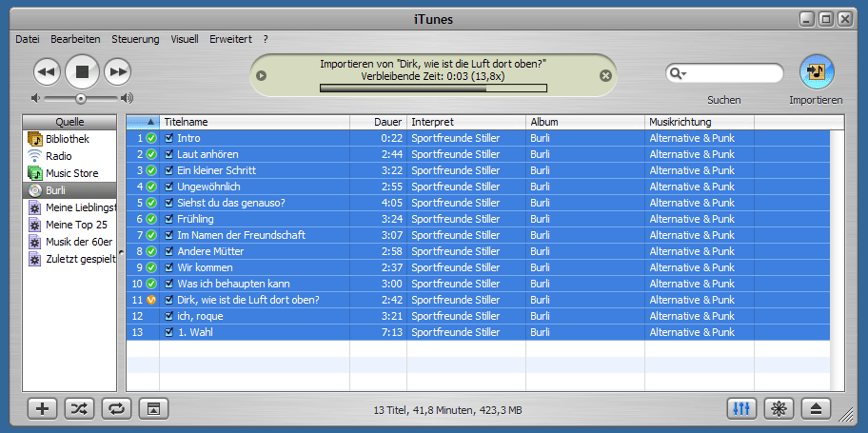Uncheck the Intro track checkbox
Screen dimensions: 868x433
[168, 138]
